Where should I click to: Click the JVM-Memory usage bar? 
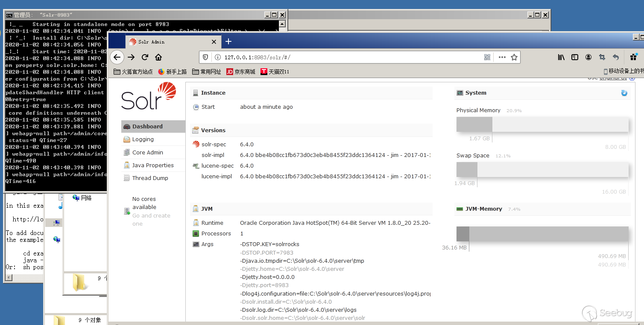542,234
